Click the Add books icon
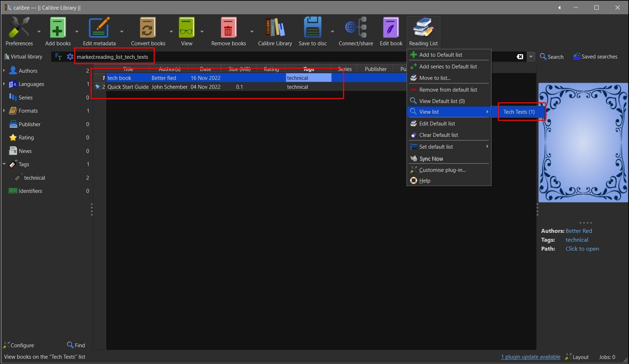Image resolution: width=629 pixels, height=364 pixels. pos(58,28)
